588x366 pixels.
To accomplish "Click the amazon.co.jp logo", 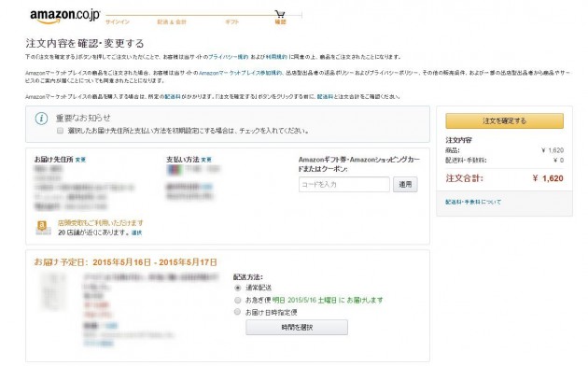I will click(x=65, y=16).
